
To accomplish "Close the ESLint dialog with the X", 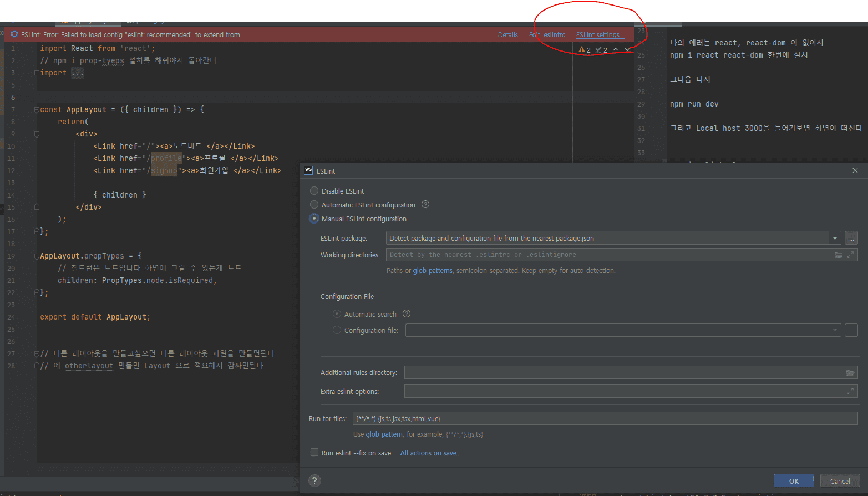I will point(855,170).
